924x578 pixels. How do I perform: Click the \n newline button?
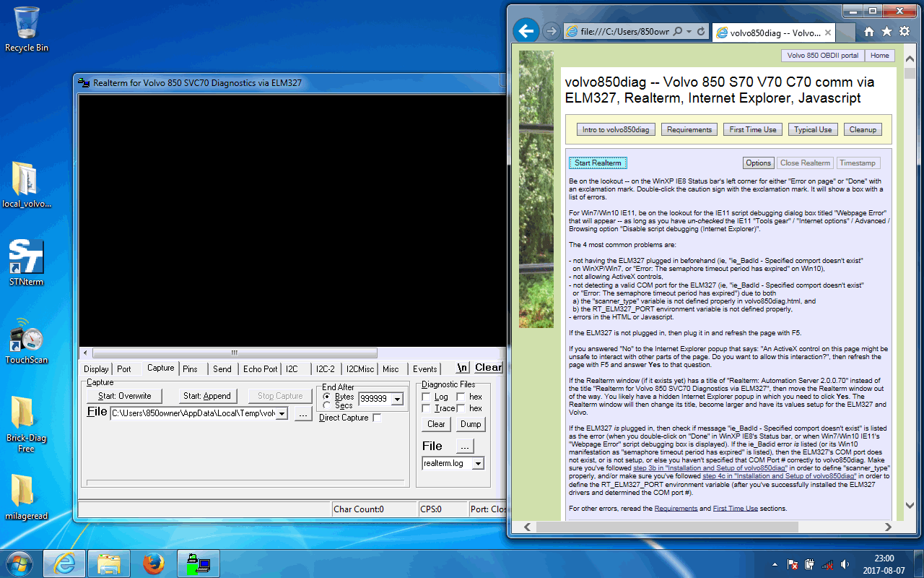(x=463, y=368)
